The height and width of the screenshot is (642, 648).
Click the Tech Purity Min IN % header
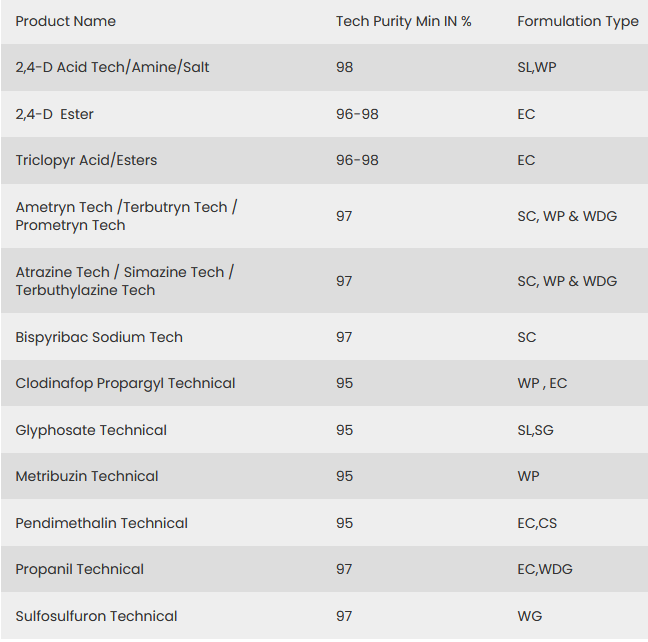coord(403,21)
